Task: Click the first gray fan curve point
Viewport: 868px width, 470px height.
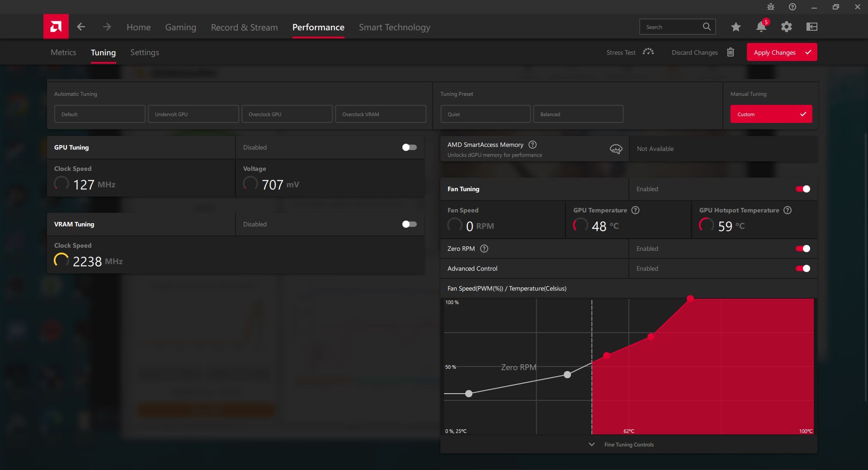Action: tap(469, 394)
